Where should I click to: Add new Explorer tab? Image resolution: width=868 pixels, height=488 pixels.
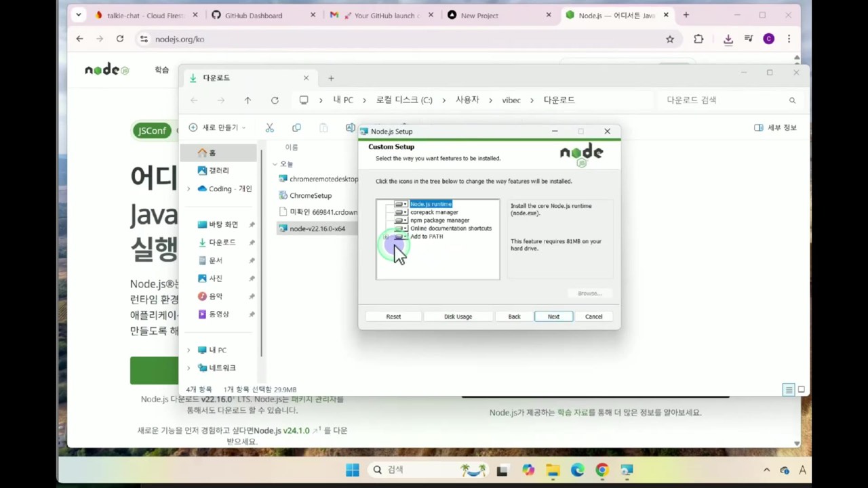pos(331,78)
